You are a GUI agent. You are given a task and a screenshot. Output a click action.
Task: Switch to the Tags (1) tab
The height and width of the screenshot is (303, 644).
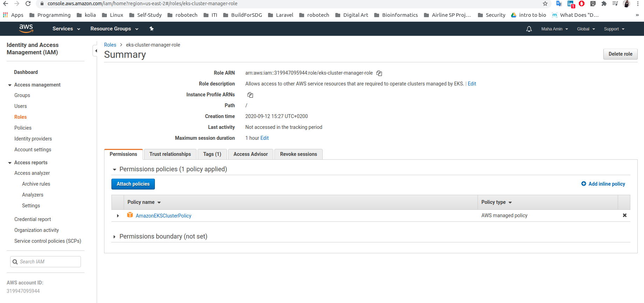(212, 154)
